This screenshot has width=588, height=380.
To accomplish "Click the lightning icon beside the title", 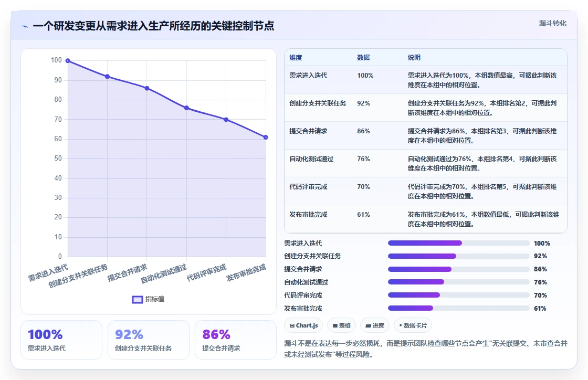I will pos(25,26).
